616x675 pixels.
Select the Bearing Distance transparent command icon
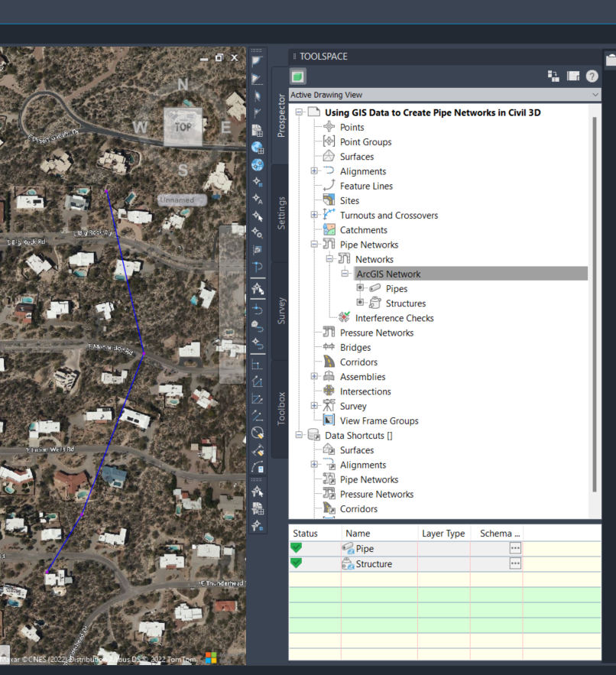click(257, 79)
